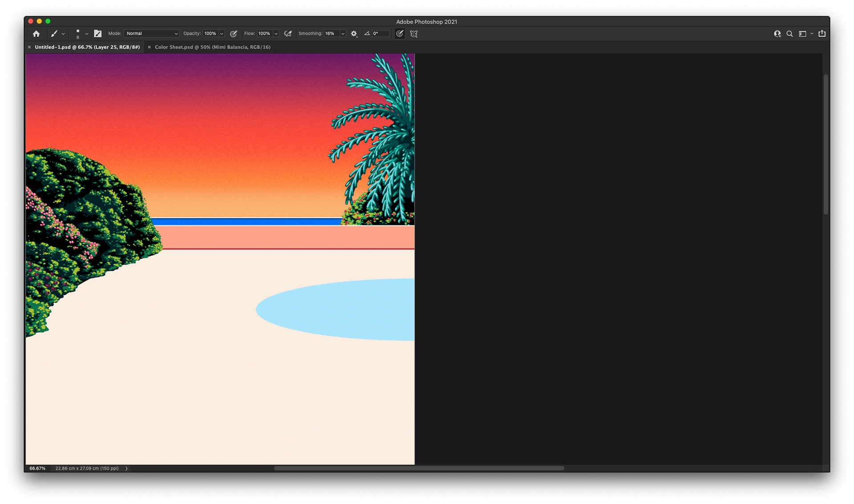The image size is (854, 504).
Task: Switch to Color Sheet.psd tab
Action: [212, 47]
